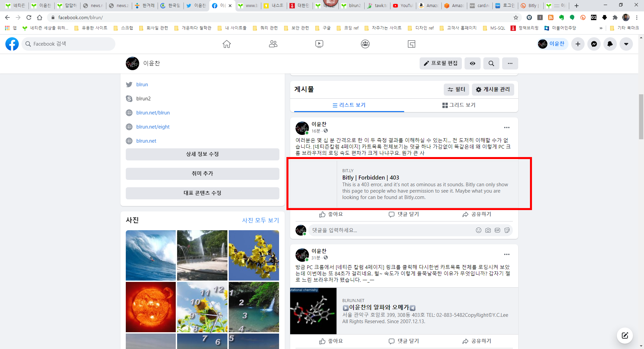This screenshot has width=644, height=349.
Task: Open options menu of the 31분 post
Action: click(x=507, y=254)
